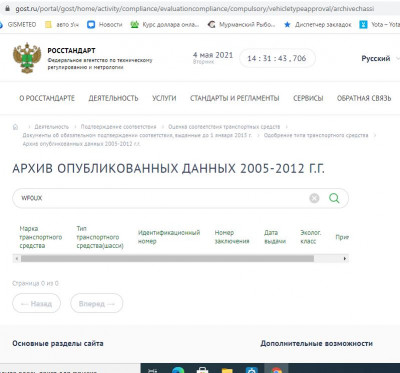The width and height of the screenshot is (400, 373).
Task: Open the 'Мурманский Рыбо...' bookmark
Action: 241,24
